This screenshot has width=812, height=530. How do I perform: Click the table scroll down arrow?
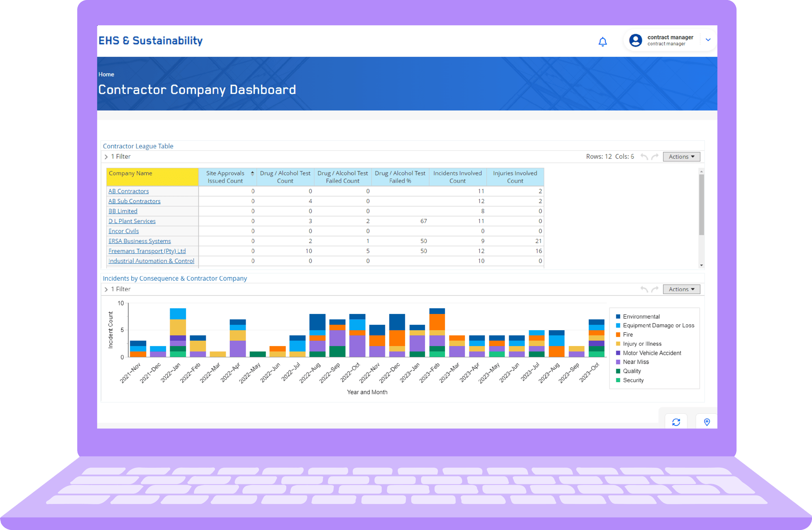tap(701, 265)
